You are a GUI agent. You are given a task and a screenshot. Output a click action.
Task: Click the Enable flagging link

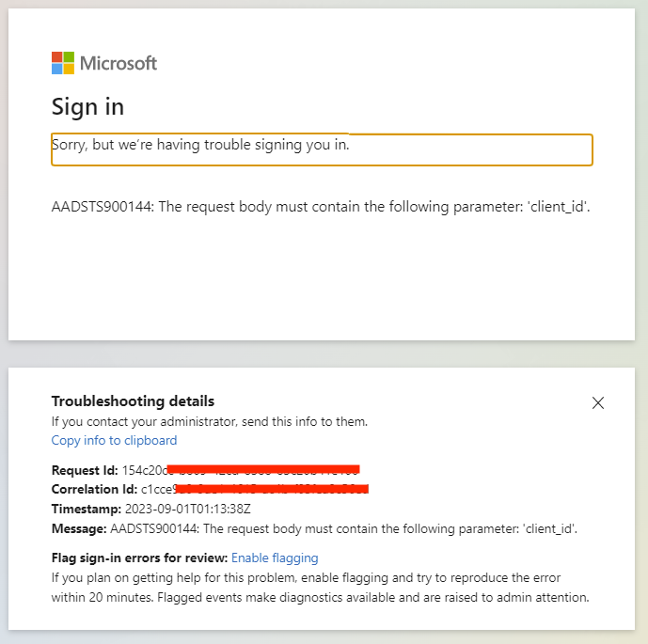pyautogui.click(x=275, y=558)
